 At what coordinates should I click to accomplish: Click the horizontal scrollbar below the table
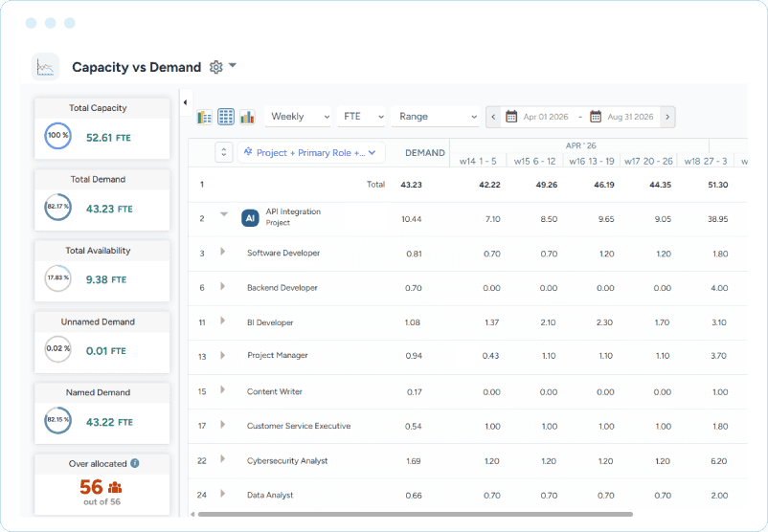pyautogui.click(x=416, y=515)
